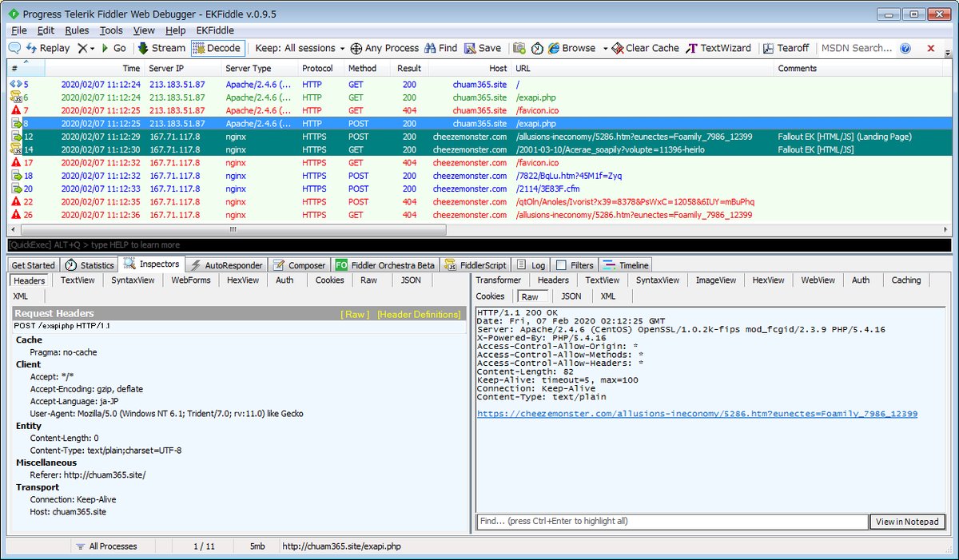Switch to the Filters tab
Image resolution: width=959 pixels, height=560 pixels.
click(575, 265)
